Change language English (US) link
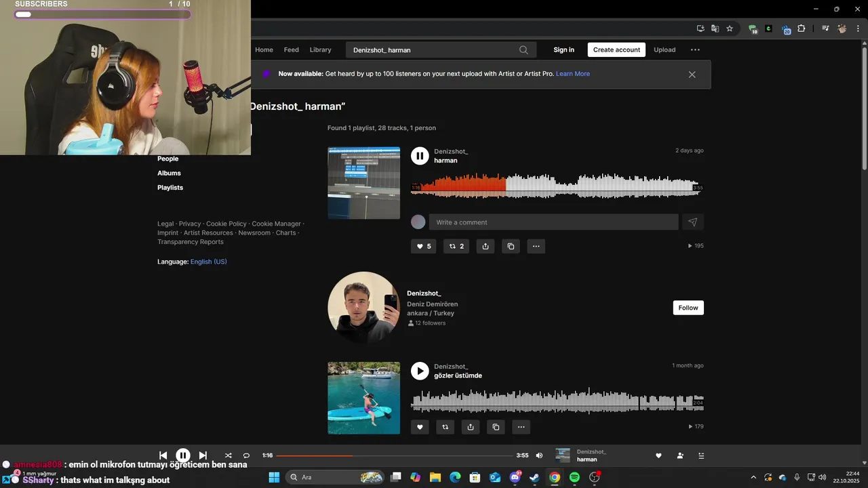Image resolution: width=868 pixels, height=488 pixels. (x=209, y=262)
